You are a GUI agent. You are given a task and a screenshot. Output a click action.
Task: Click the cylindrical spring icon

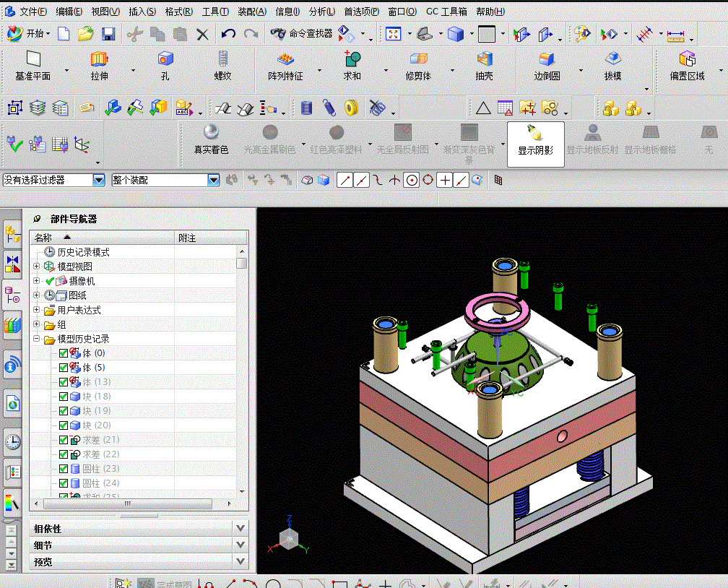(x=306, y=108)
